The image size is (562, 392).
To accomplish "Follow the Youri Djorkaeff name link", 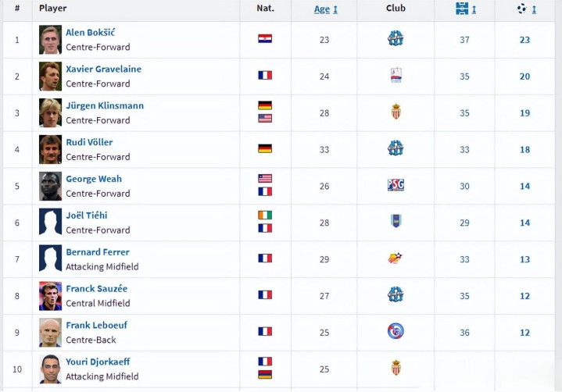I will 97,362.
